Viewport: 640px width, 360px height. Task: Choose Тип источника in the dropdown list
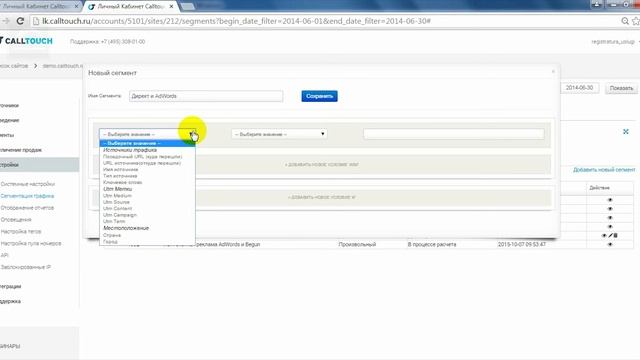(120, 176)
